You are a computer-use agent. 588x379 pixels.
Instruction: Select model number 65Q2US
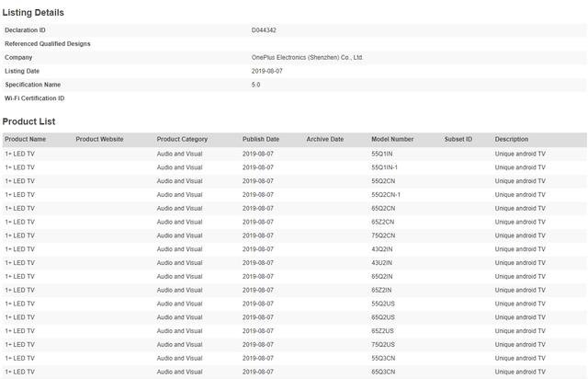(x=383, y=317)
